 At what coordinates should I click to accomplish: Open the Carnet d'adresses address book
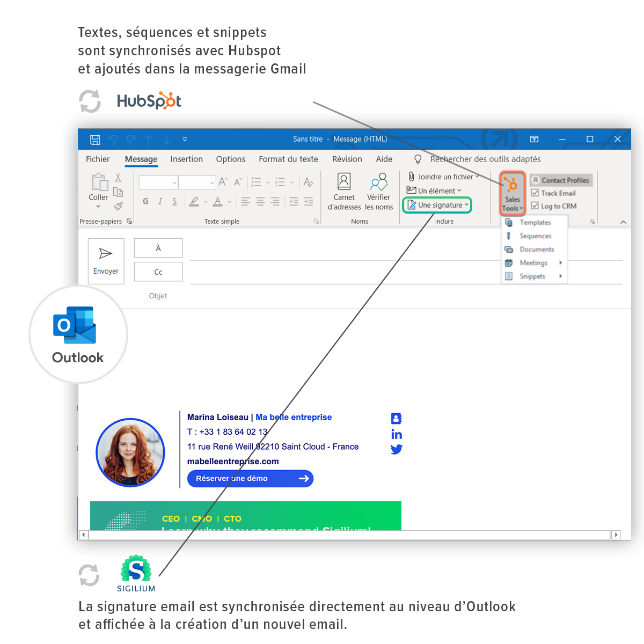click(x=344, y=192)
